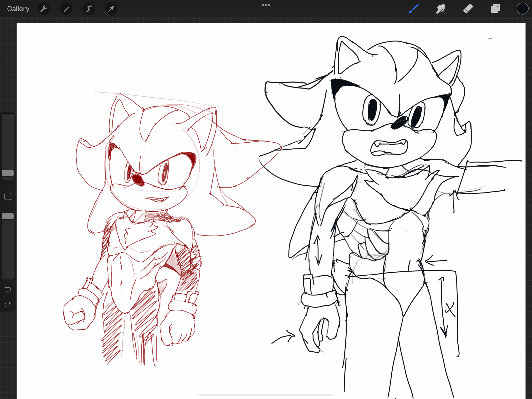Click the brush opacity slider handle
This screenshot has height=399, width=532.
(x=8, y=216)
